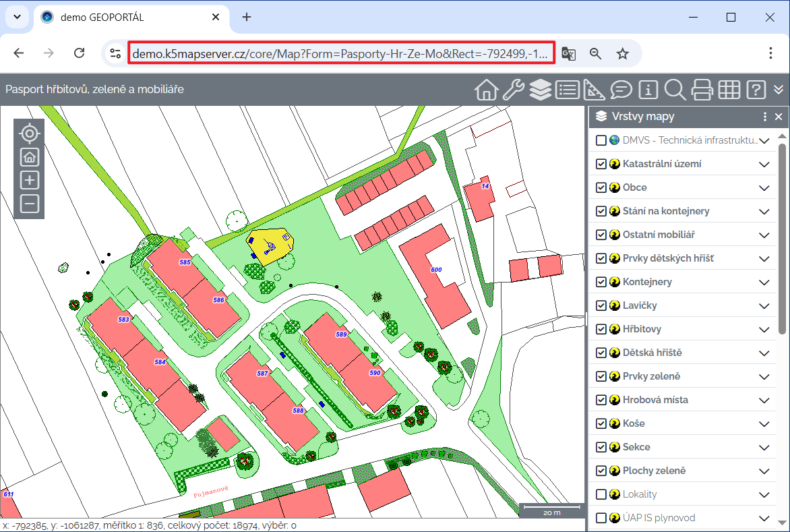
Task: Select the measuring triangle ruler tool
Action: (x=595, y=89)
